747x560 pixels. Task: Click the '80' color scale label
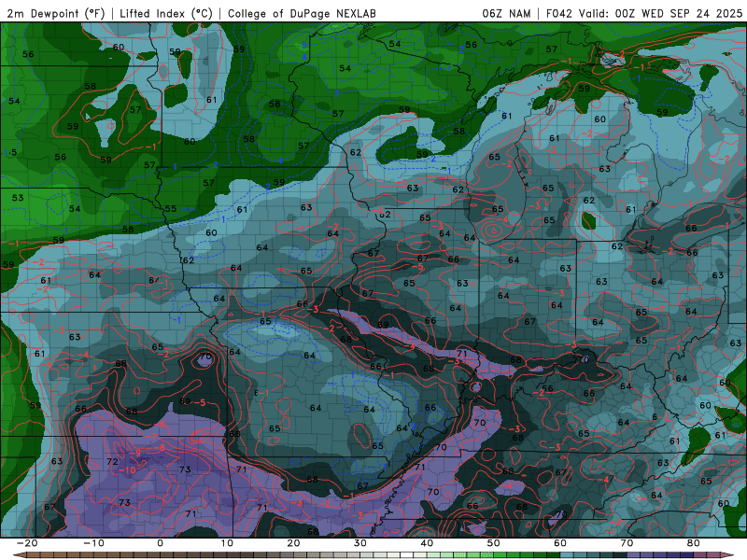[x=694, y=543]
